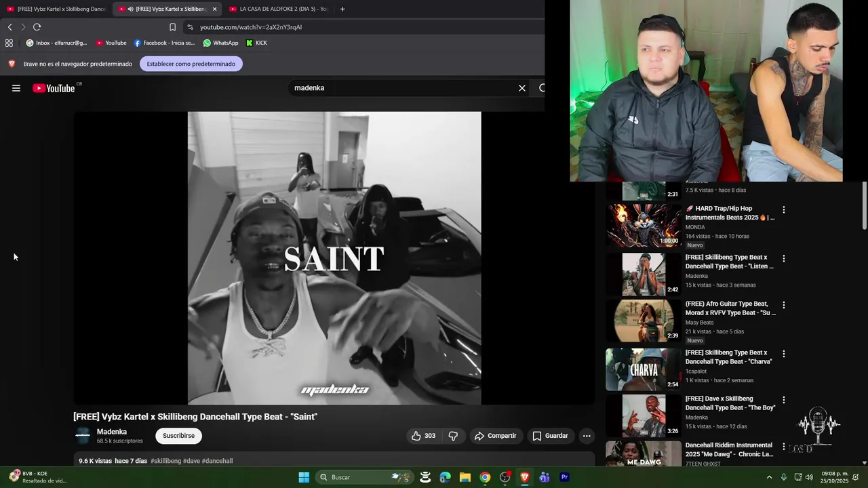
Task: Open the Madenka channel avatar
Action: tap(83, 436)
